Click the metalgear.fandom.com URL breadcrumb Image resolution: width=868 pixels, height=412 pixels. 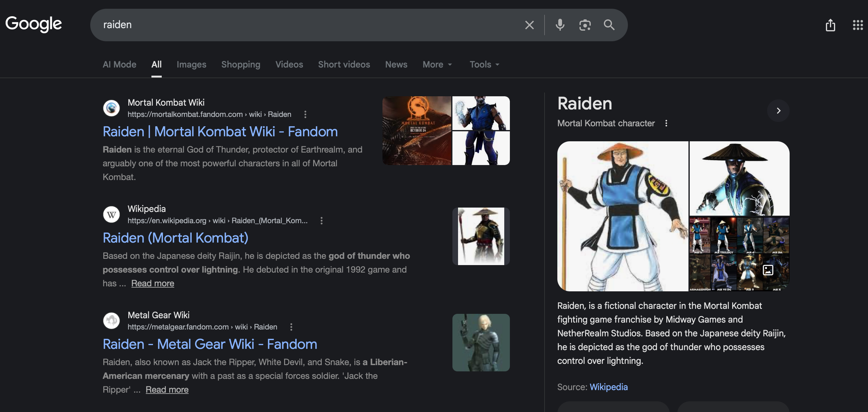pyautogui.click(x=202, y=327)
